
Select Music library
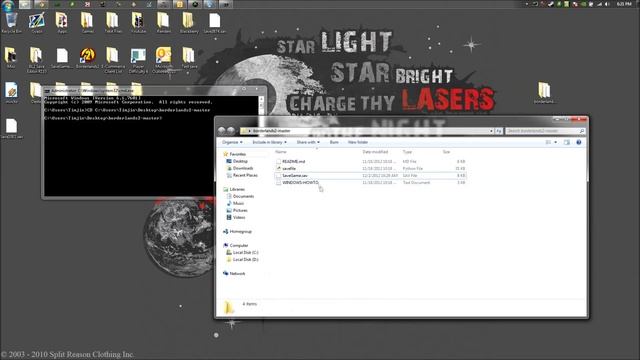click(x=235, y=203)
